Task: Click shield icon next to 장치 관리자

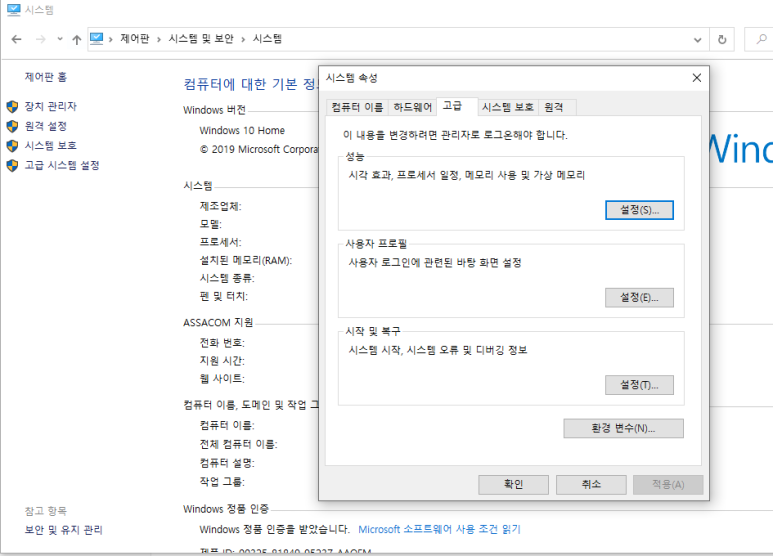Action: (12, 106)
